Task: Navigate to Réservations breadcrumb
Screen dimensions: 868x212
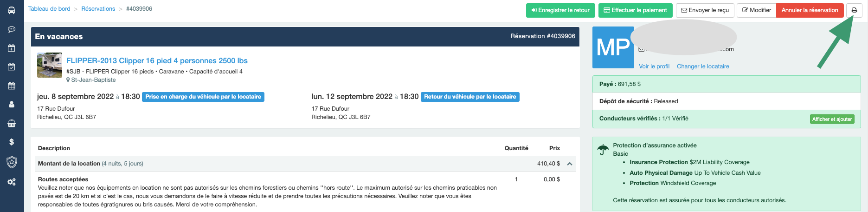Action: point(98,9)
